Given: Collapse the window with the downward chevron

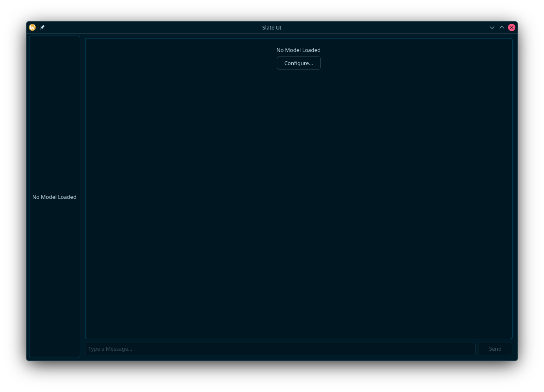Looking at the screenshot, I should pyautogui.click(x=492, y=27).
